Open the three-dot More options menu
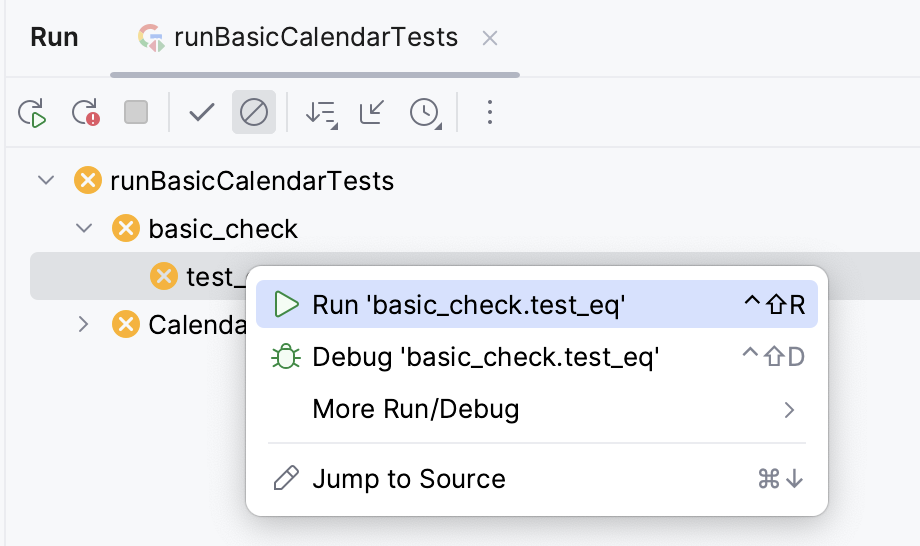This screenshot has height=546, width=920. 489,112
